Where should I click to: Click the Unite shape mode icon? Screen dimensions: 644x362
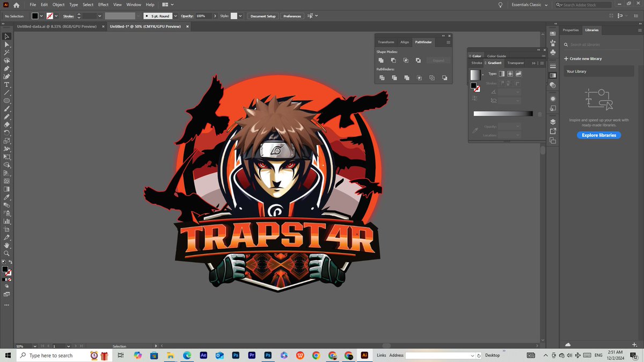point(381,61)
